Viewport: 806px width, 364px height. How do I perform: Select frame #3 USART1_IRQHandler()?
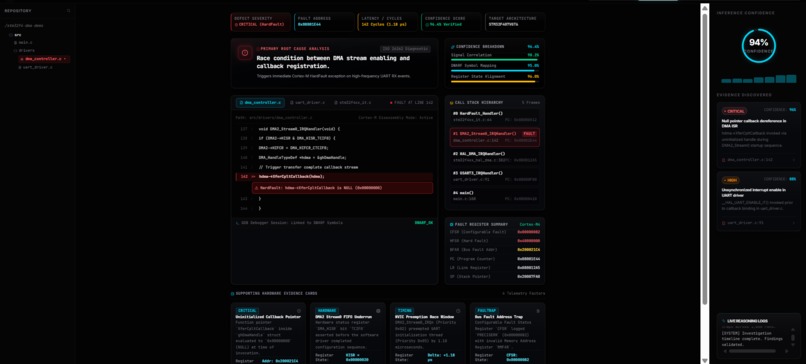pyautogui.click(x=494, y=176)
